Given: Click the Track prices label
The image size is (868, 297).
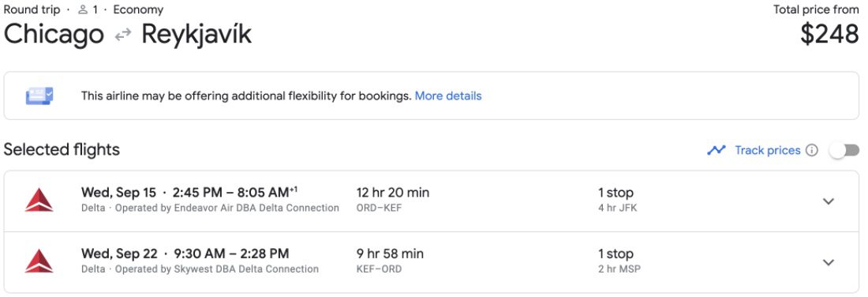Looking at the screenshot, I should [767, 150].
